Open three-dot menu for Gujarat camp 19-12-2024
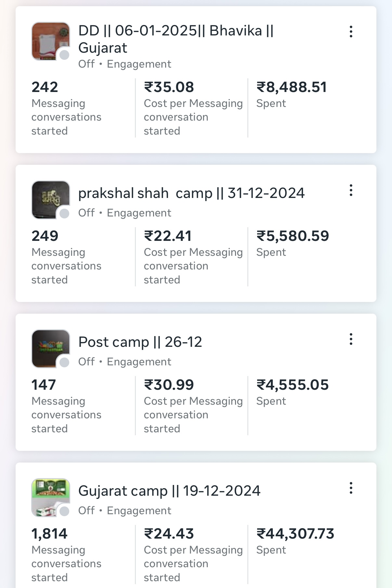This screenshot has height=588, width=392. click(351, 488)
